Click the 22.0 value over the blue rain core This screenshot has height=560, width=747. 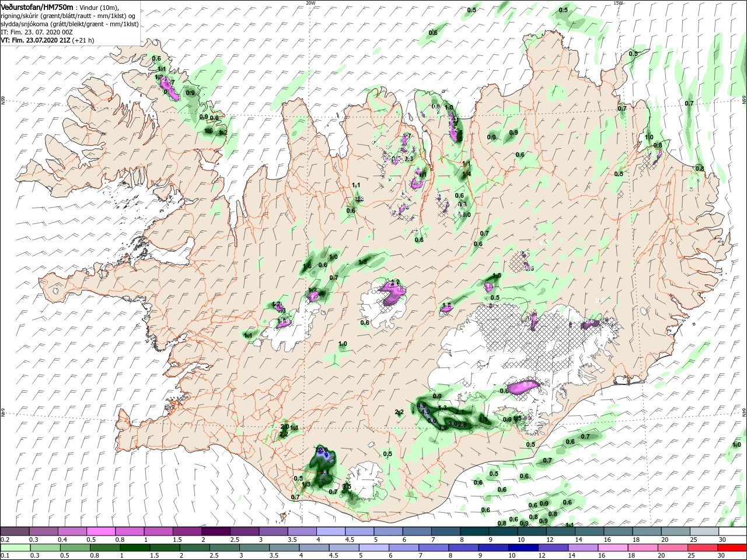tap(322, 450)
